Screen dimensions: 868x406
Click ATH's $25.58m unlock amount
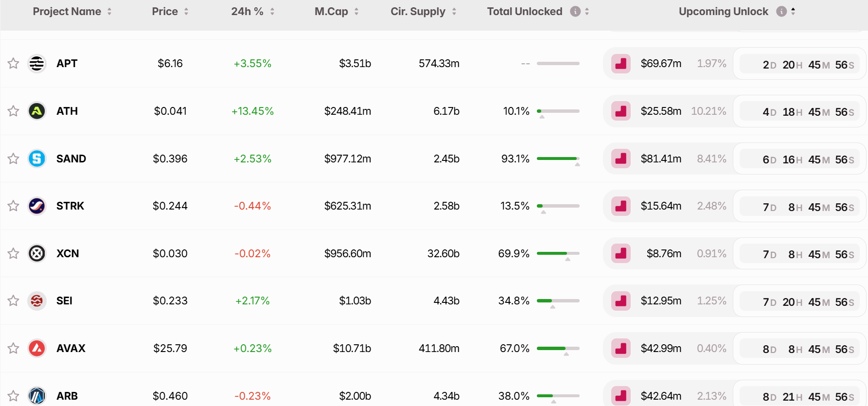[x=661, y=111]
